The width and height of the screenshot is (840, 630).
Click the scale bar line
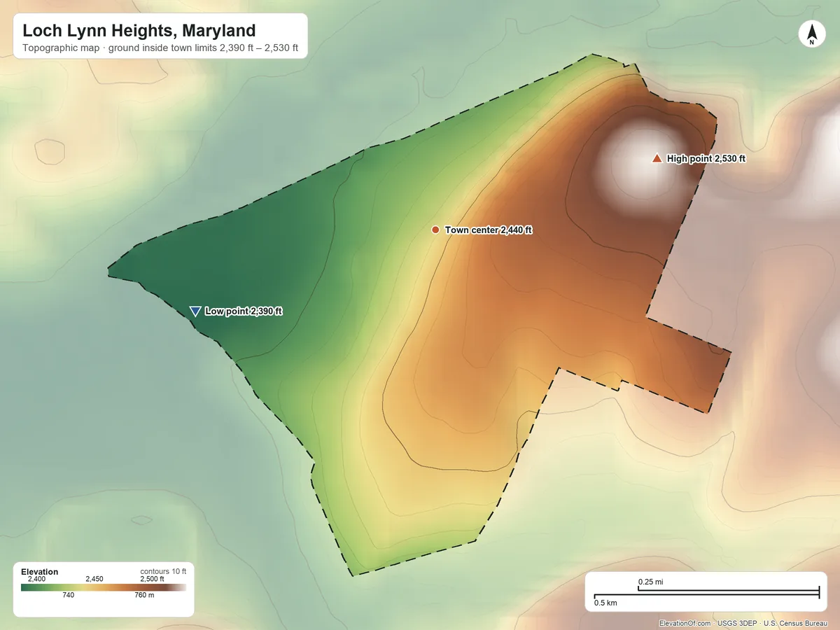[706, 594]
